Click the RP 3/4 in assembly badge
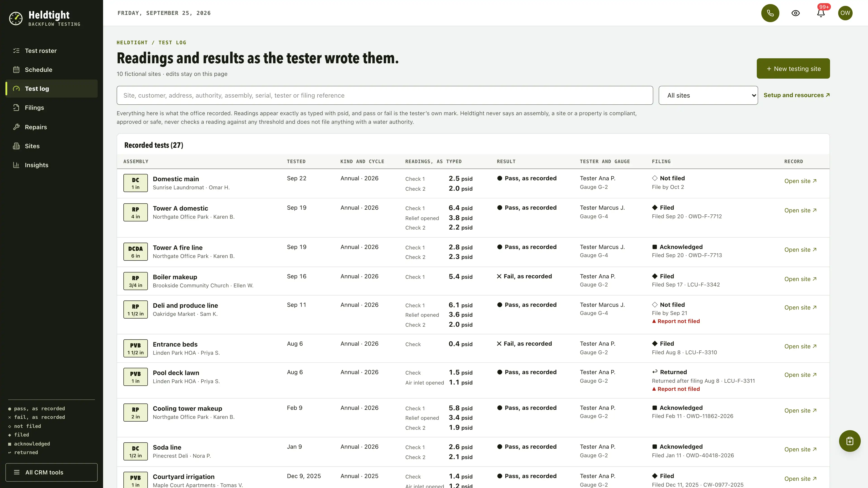 click(135, 281)
